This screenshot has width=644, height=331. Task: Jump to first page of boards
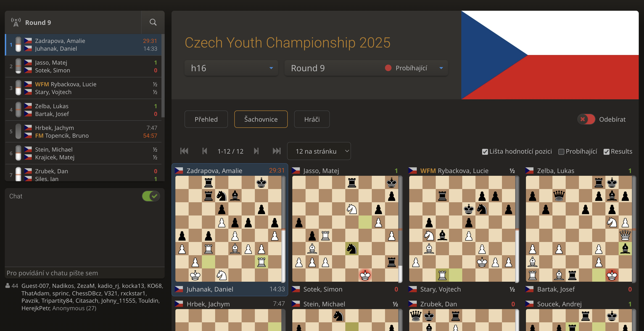pyautogui.click(x=184, y=151)
